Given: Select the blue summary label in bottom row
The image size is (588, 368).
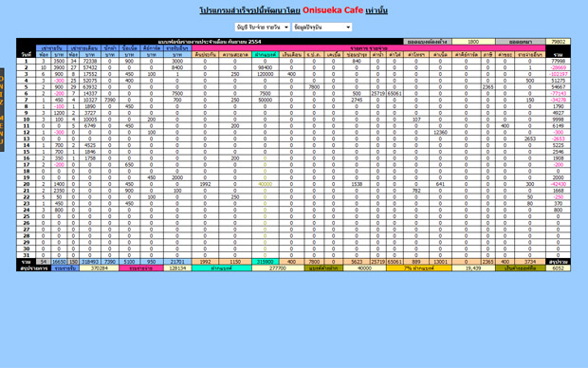Looking at the screenshot, I should click(x=65, y=268).
